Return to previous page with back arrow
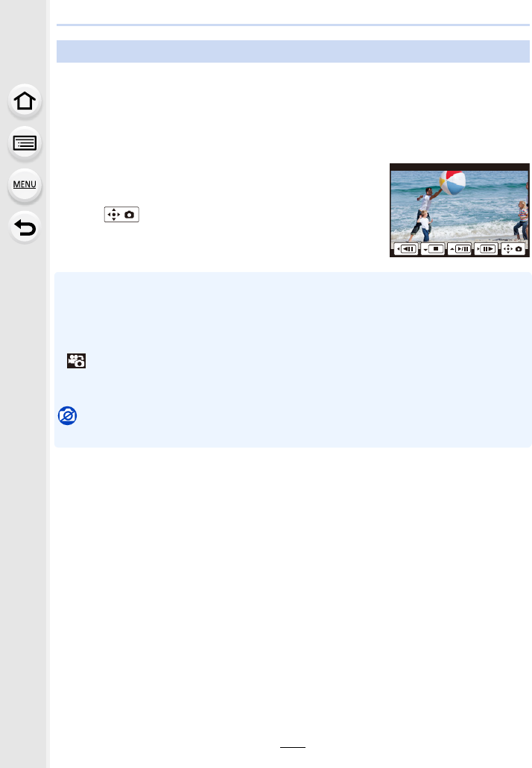Screen dimensions: 532x768 tap(25, 227)
